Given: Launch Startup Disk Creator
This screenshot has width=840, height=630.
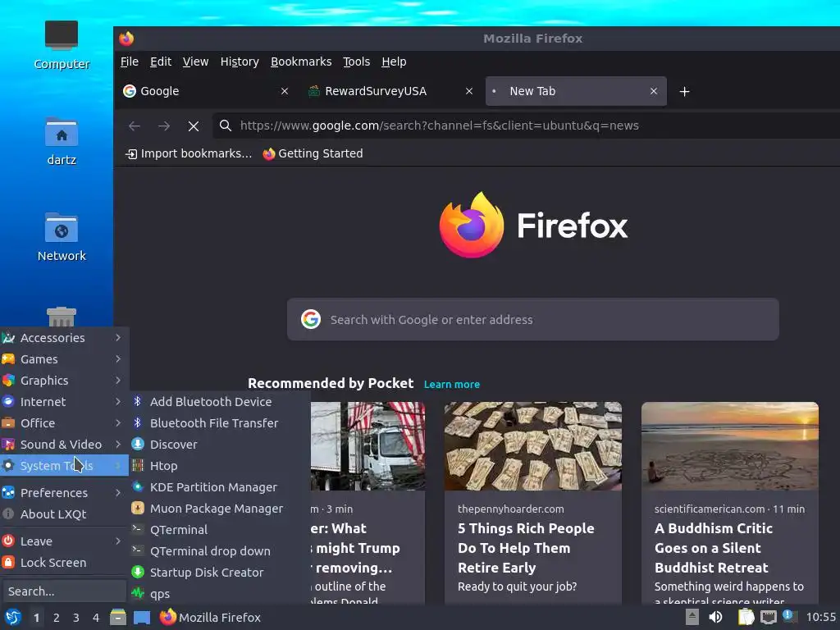Looking at the screenshot, I should (220, 572).
